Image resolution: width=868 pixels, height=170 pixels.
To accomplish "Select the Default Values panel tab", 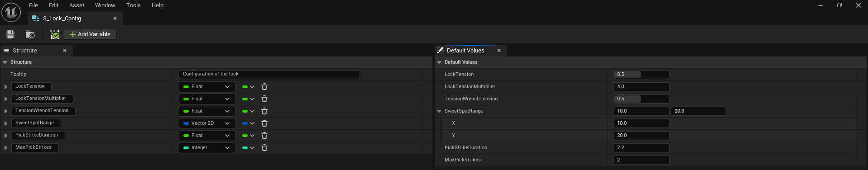I will (470, 51).
